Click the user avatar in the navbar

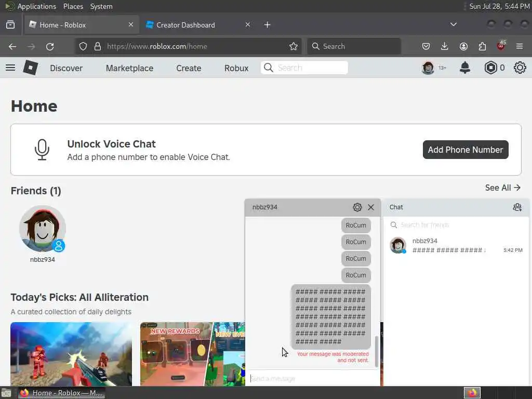pyautogui.click(x=428, y=68)
